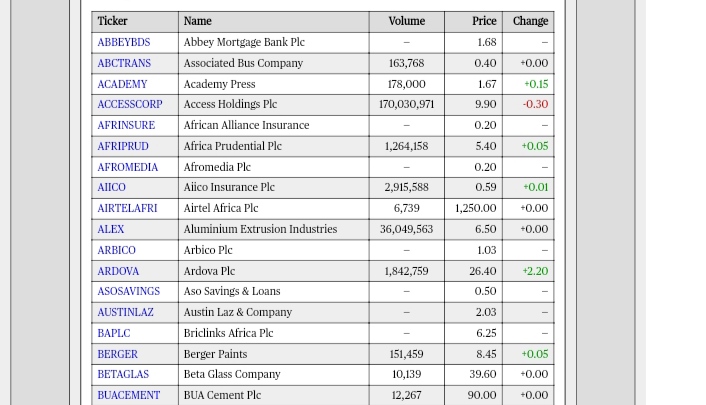Open the BERGER ticker link
The width and height of the screenshot is (706, 405).
coord(118,354)
